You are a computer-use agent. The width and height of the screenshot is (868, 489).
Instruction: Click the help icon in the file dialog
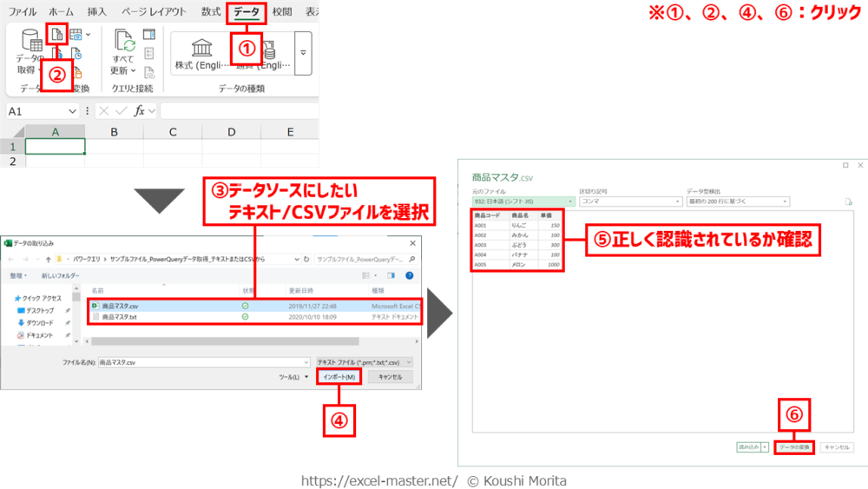(x=409, y=275)
